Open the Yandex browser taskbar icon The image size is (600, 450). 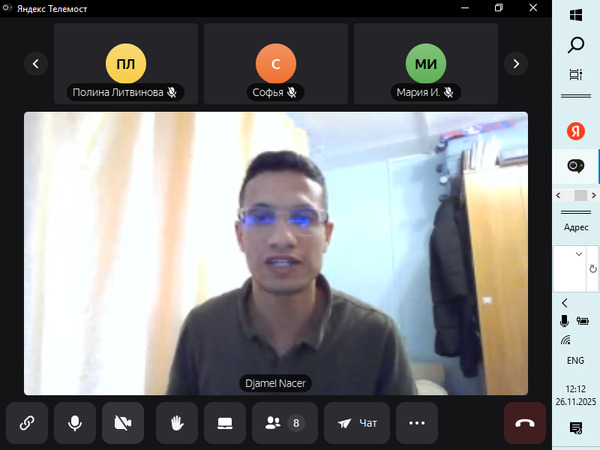pyautogui.click(x=576, y=131)
